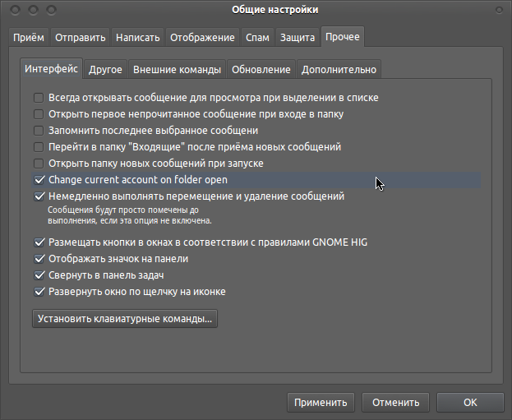512x420 pixels.
Task: Open the Отправить tab
Action: pyautogui.click(x=80, y=38)
